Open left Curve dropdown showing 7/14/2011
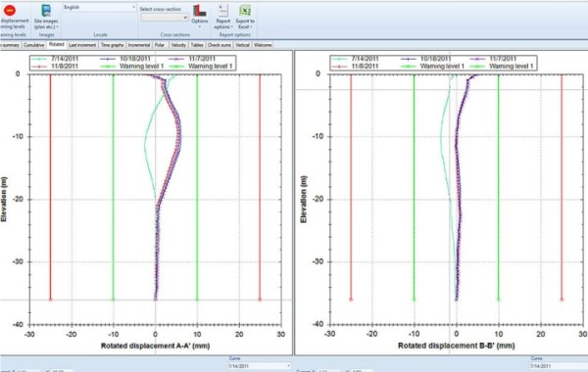The height and width of the screenshot is (372, 588). (x=259, y=365)
